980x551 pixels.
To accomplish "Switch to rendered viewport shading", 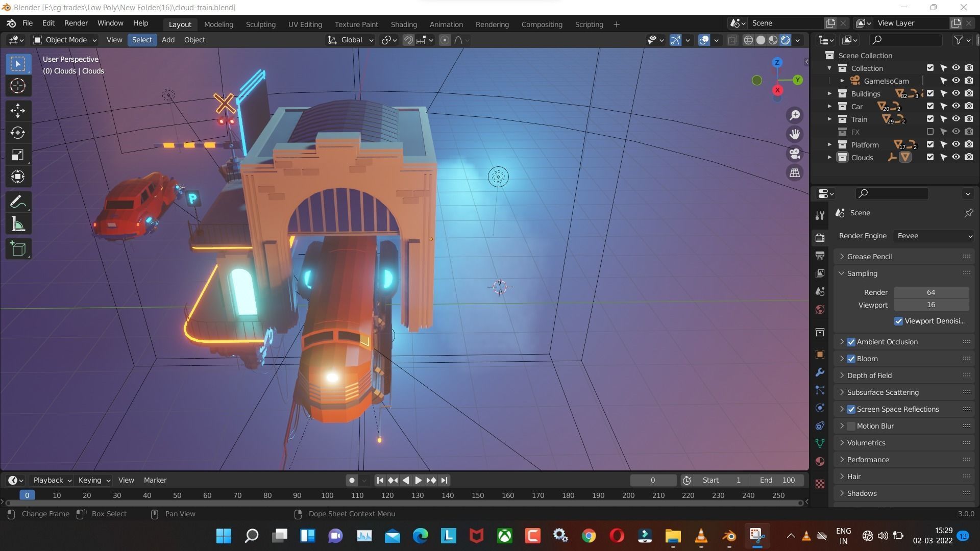I will (786, 40).
